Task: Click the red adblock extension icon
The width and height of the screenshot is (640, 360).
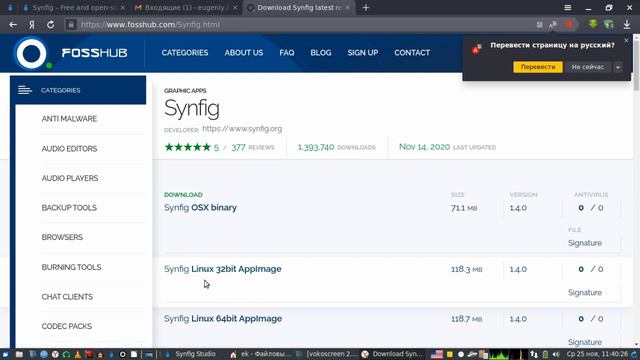Action: (x=569, y=24)
